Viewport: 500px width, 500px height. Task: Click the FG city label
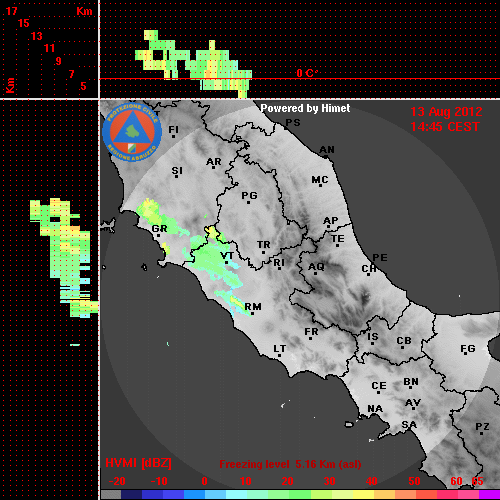click(x=468, y=349)
